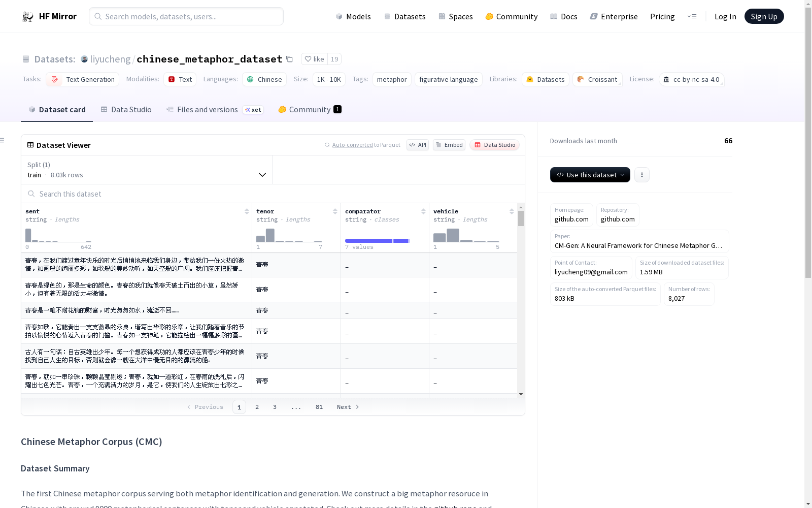The image size is (812, 508).
Task: Click the liyucheng user avatar
Action: point(84,59)
